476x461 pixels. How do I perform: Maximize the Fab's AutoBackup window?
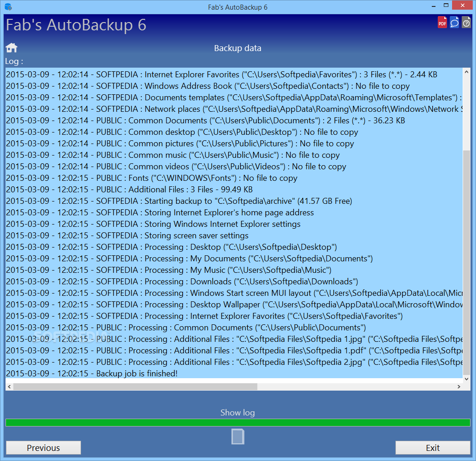pos(446,6)
